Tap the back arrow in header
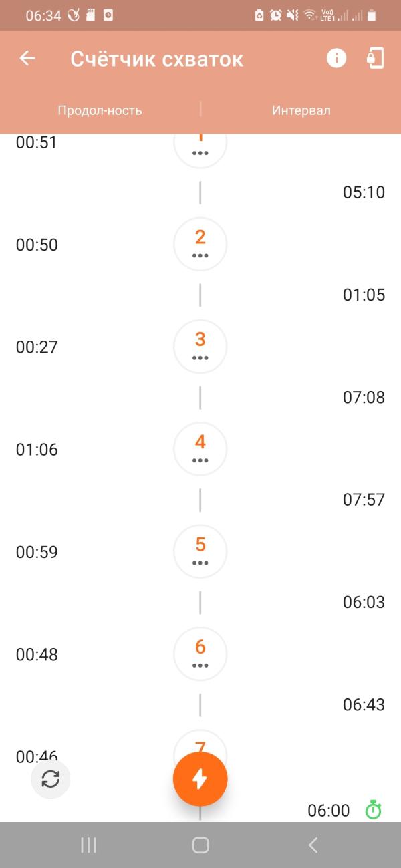The width and height of the screenshot is (401, 868). (x=27, y=59)
